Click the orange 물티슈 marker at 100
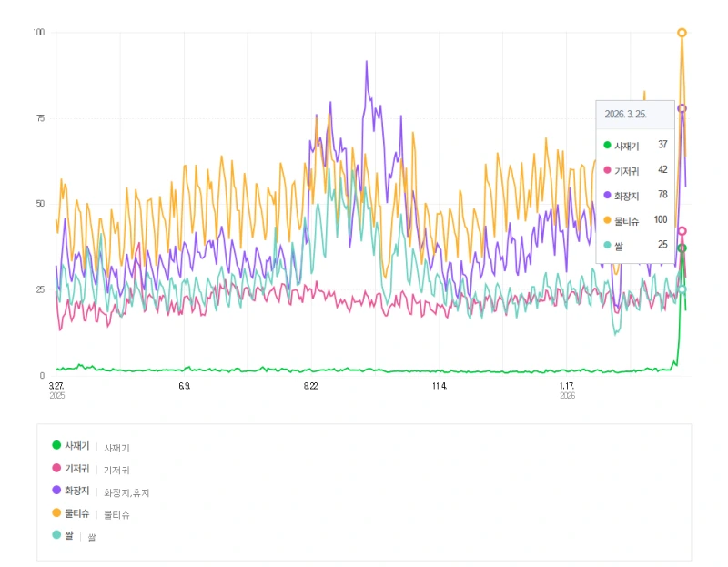This screenshot has height=567, width=728. pos(682,33)
